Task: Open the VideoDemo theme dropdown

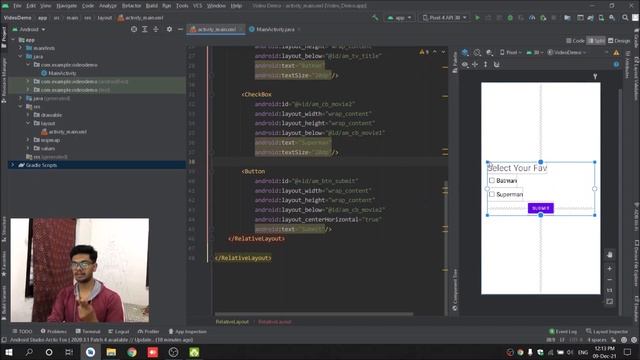Action: 567,52
